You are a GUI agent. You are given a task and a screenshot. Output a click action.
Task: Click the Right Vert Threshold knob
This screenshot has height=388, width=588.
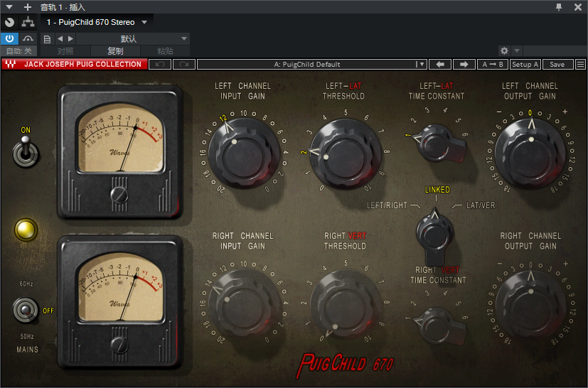point(346,306)
